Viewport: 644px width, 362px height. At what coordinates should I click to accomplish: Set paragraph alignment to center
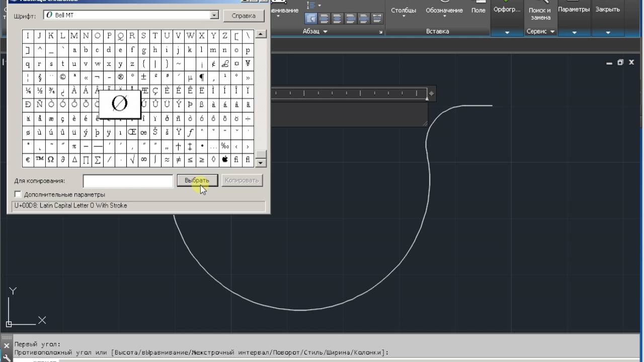point(337,19)
